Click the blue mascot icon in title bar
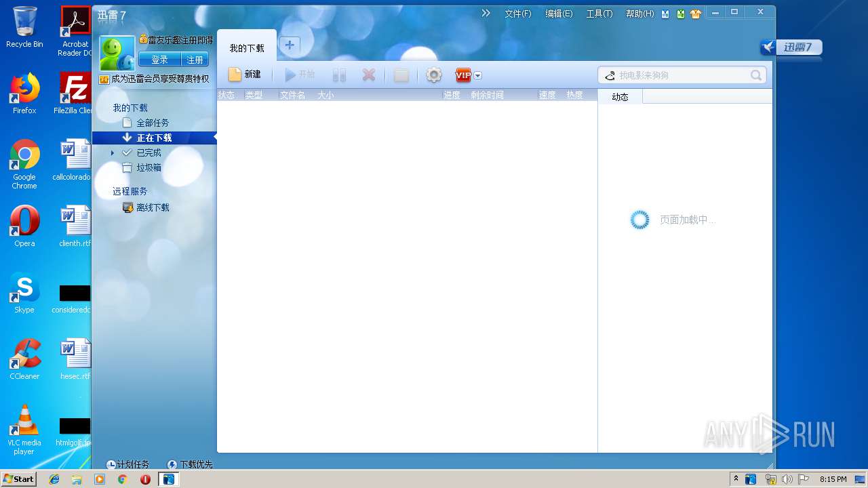The image size is (868, 488). (666, 14)
